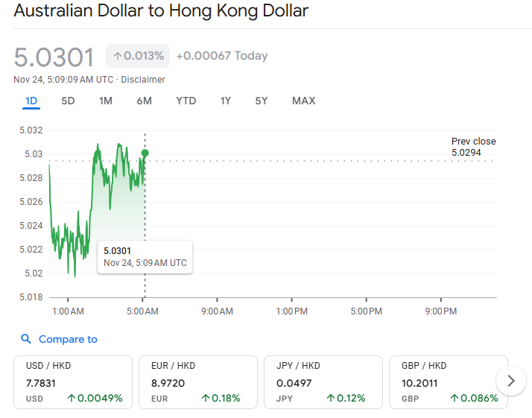Switch to the 1M time range

(x=106, y=101)
